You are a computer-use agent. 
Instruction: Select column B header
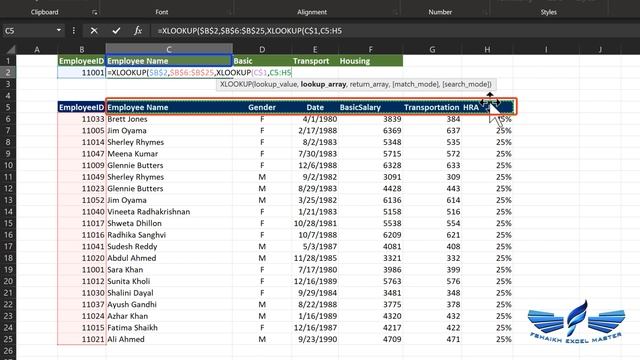82,49
